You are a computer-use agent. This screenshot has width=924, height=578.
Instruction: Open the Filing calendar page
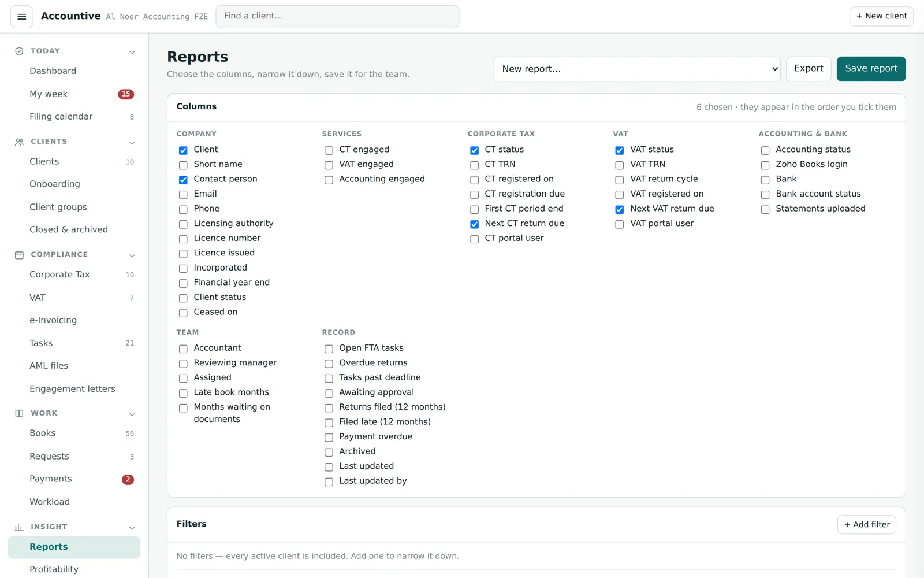[74, 117]
